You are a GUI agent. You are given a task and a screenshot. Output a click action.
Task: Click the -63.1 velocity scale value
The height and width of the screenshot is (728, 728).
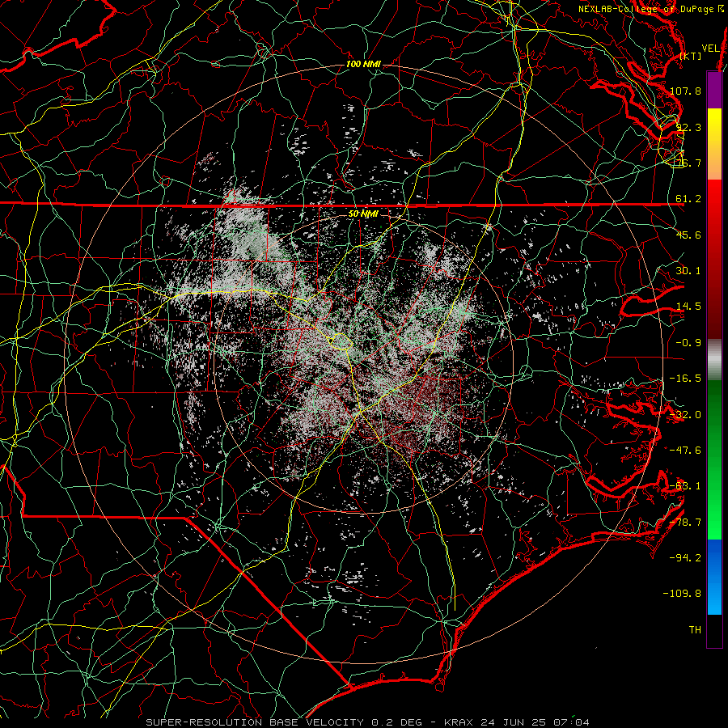[x=685, y=486]
